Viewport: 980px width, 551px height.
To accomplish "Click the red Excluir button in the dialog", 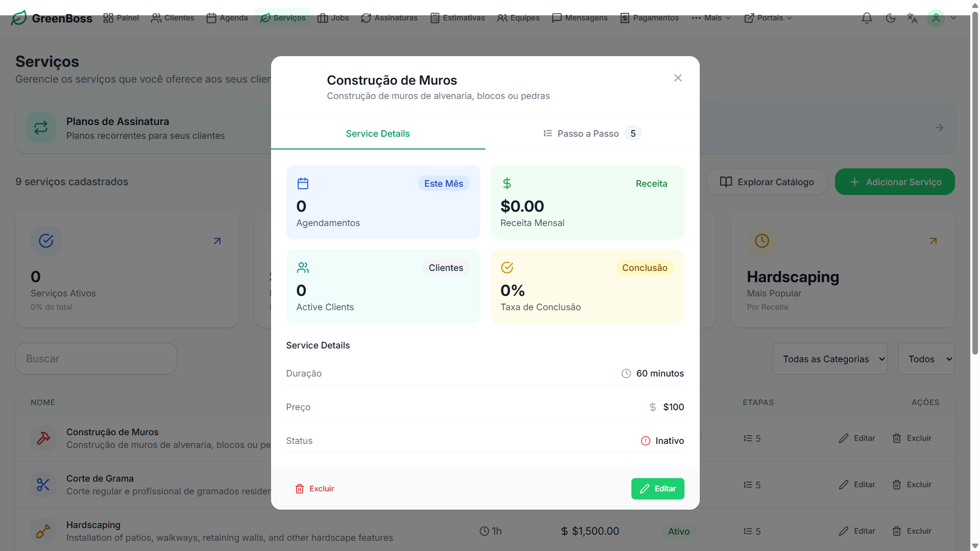I will pos(314,489).
